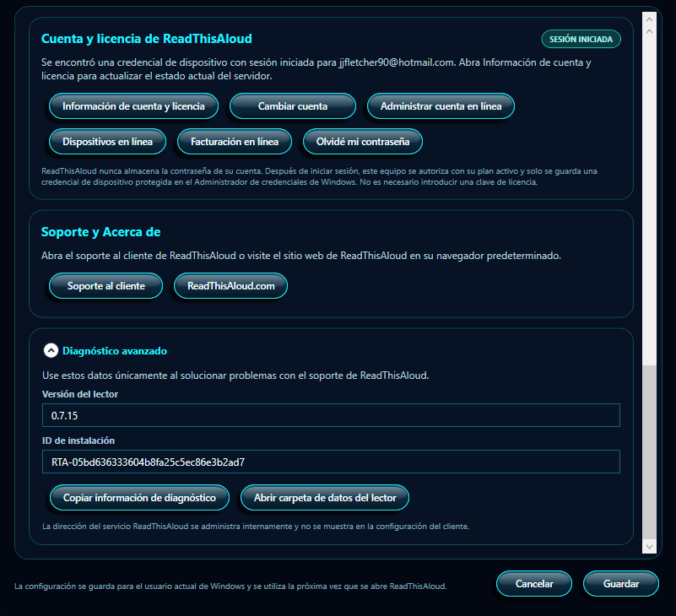Click the Diagnóstico avanzado heading
The image size is (676, 616).
115,351
